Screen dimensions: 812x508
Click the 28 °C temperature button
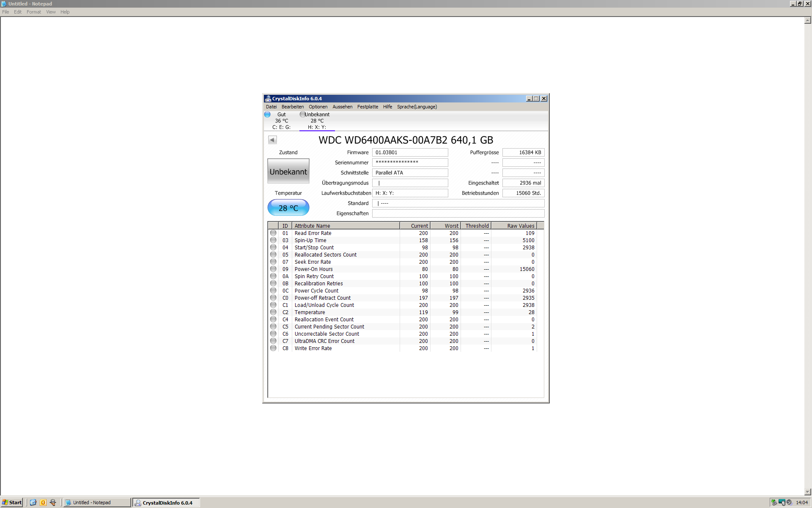[288, 208]
